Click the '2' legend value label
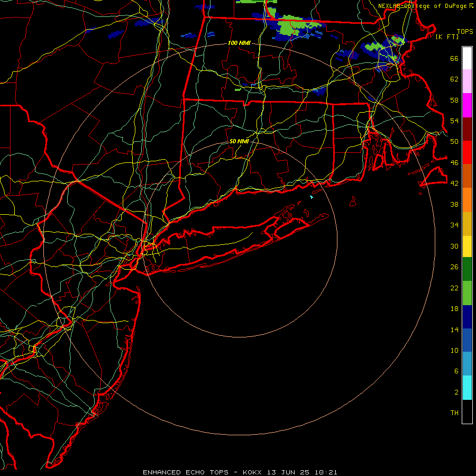This screenshot has width=476, height=476. (456, 392)
